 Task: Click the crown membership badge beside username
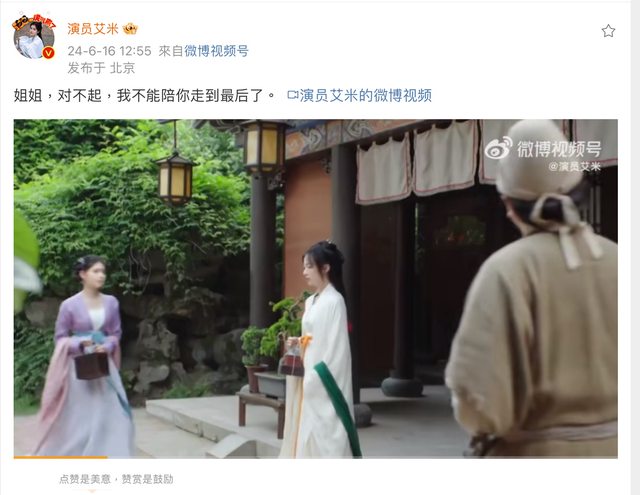(130, 29)
